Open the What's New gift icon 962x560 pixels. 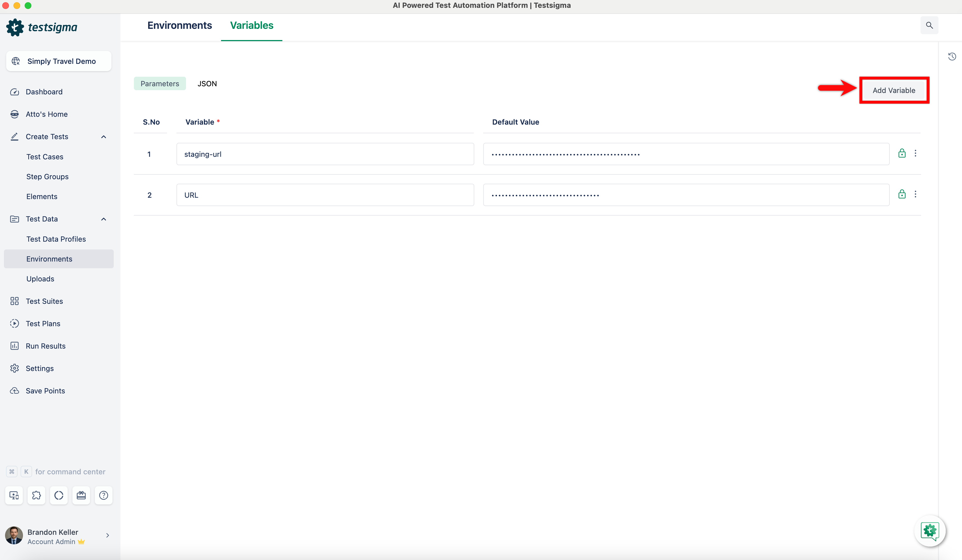[x=81, y=495]
